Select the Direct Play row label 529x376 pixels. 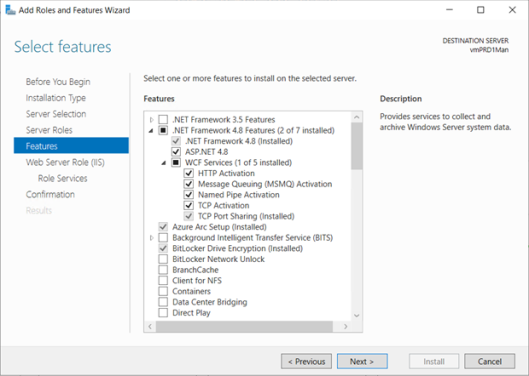tap(191, 313)
